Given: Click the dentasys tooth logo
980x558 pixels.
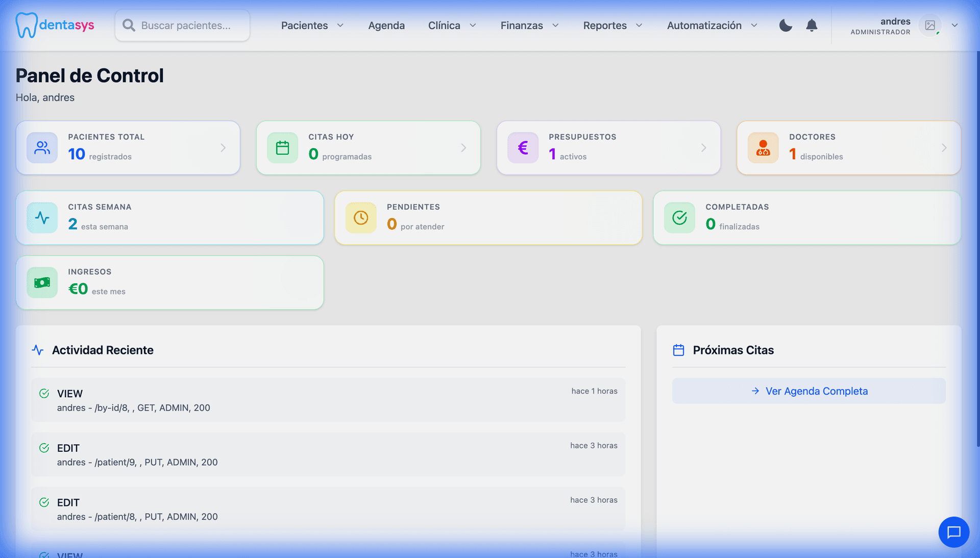Looking at the screenshot, I should click(26, 25).
